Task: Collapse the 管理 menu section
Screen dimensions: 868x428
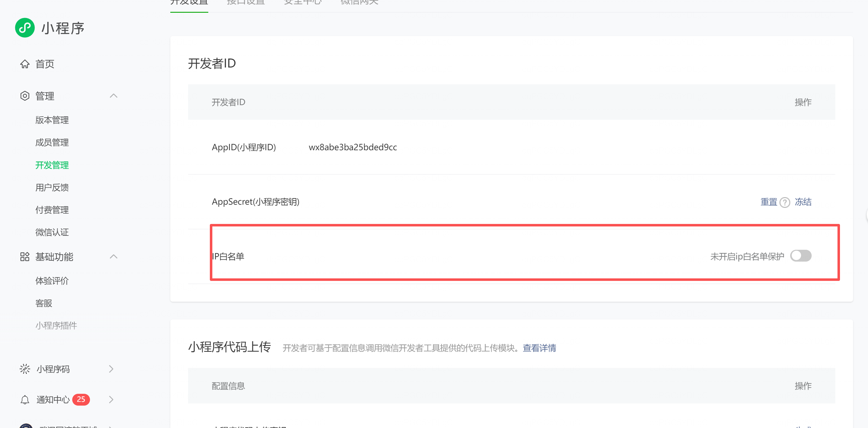Action: [114, 96]
